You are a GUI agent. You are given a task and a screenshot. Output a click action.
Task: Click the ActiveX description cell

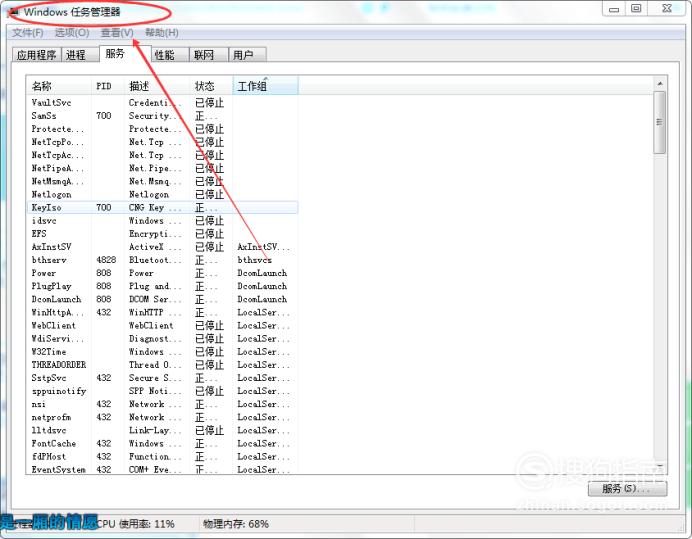pos(155,247)
